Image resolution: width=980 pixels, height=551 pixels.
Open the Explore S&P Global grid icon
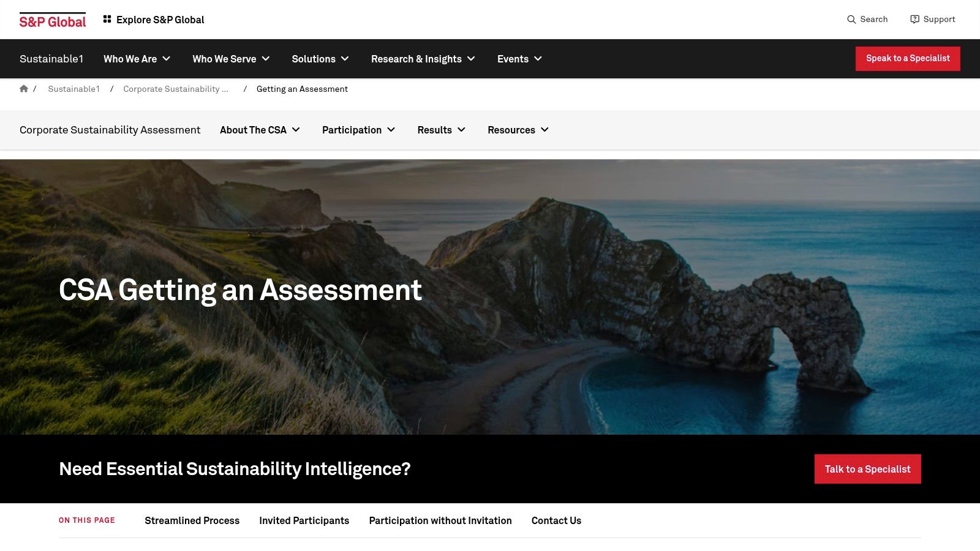click(x=107, y=20)
